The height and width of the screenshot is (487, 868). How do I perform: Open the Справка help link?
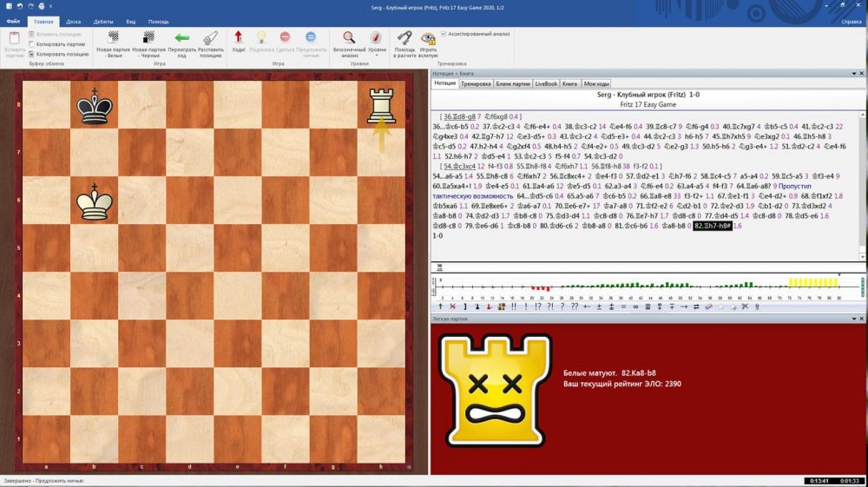[851, 21]
